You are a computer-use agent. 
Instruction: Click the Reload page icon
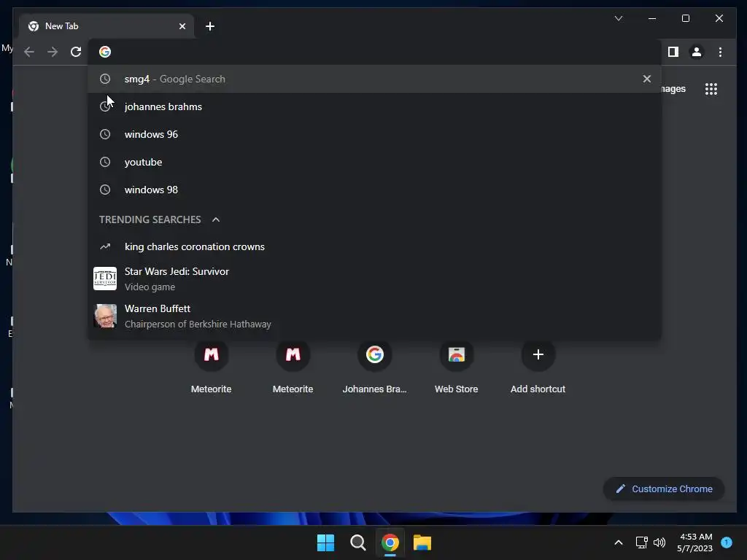[x=76, y=52]
